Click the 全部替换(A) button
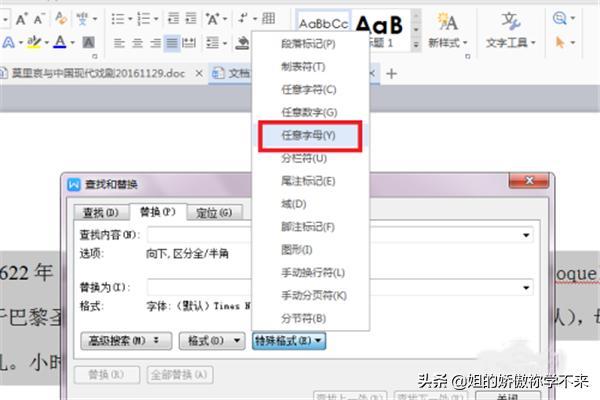Image resolution: width=600 pixels, height=400 pixels. pos(180,375)
